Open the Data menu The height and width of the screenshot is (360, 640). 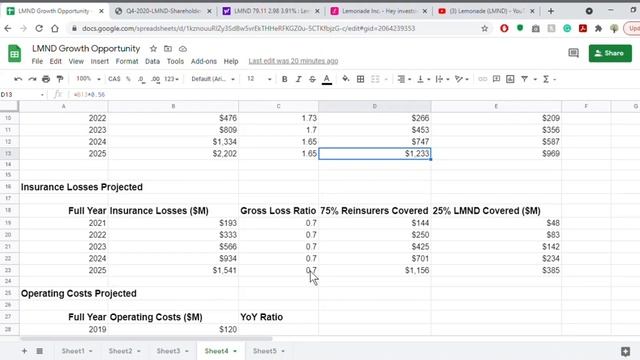[152, 61]
